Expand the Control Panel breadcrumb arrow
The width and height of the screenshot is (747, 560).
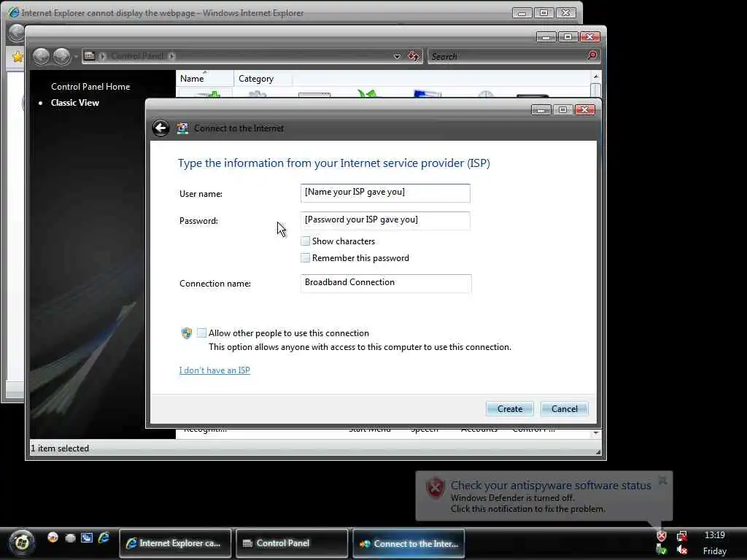point(172,56)
